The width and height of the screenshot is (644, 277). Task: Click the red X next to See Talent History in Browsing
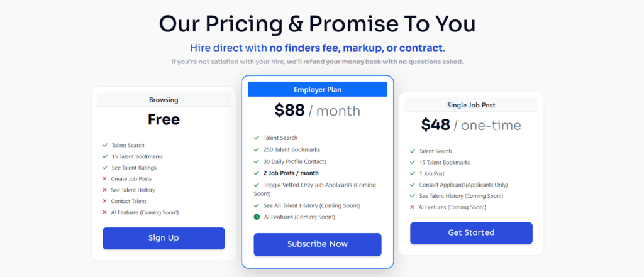tap(105, 190)
